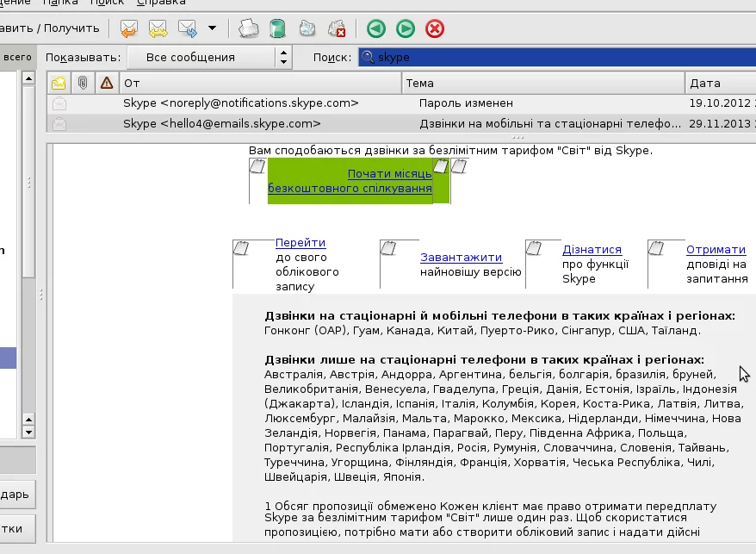This screenshot has width=756, height=554.
Task: Open the Все сообщения filter dropdown
Action: click(210, 58)
